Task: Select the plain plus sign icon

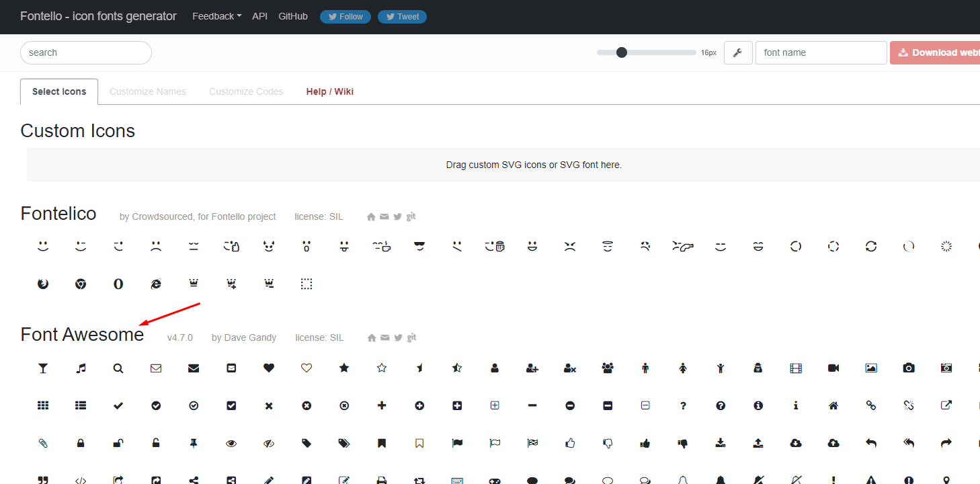Action: [x=382, y=405]
